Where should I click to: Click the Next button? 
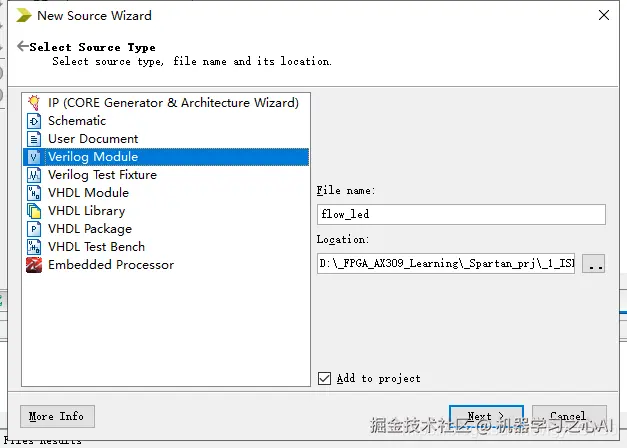(x=486, y=416)
